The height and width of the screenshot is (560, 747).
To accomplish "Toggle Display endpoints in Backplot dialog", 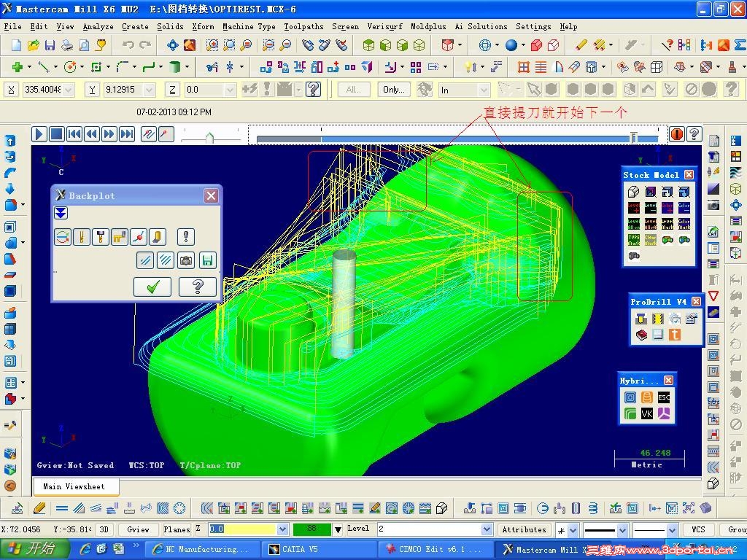I will pos(138,237).
